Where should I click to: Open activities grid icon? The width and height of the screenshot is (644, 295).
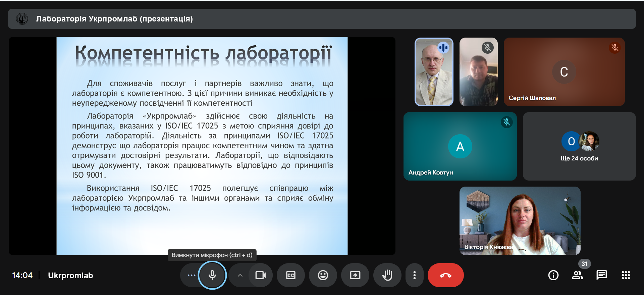click(x=626, y=275)
